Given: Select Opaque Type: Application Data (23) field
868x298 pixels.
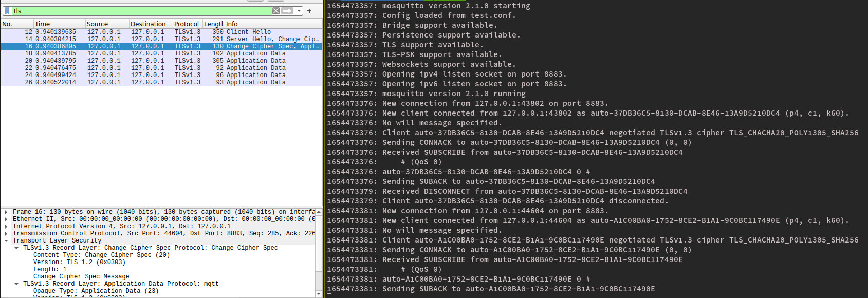Looking at the screenshot, I should click(x=96, y=291).
